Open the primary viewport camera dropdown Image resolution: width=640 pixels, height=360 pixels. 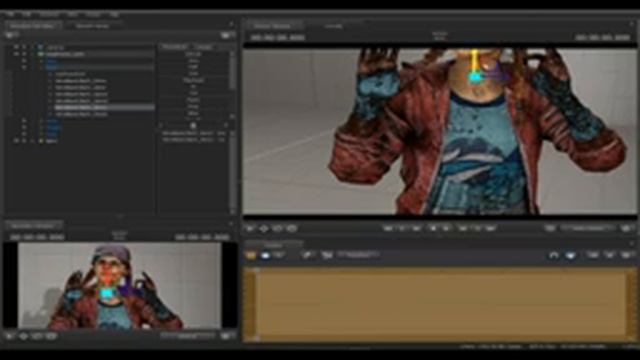588,229
